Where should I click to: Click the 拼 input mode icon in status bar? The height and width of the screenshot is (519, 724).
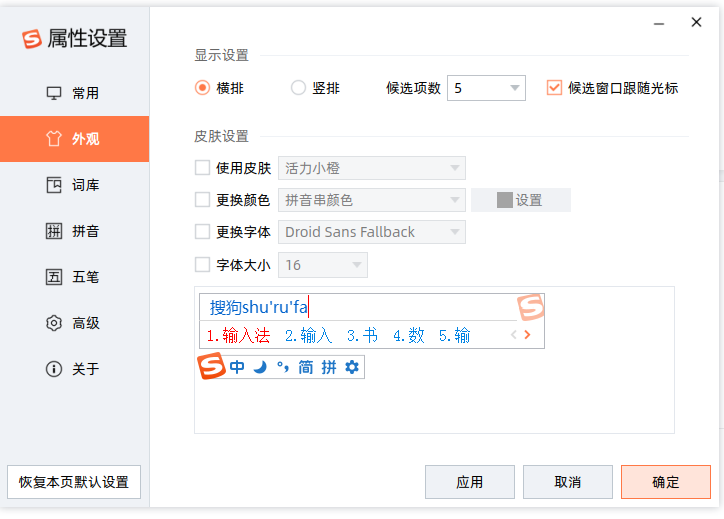click(x=329, y=367)
